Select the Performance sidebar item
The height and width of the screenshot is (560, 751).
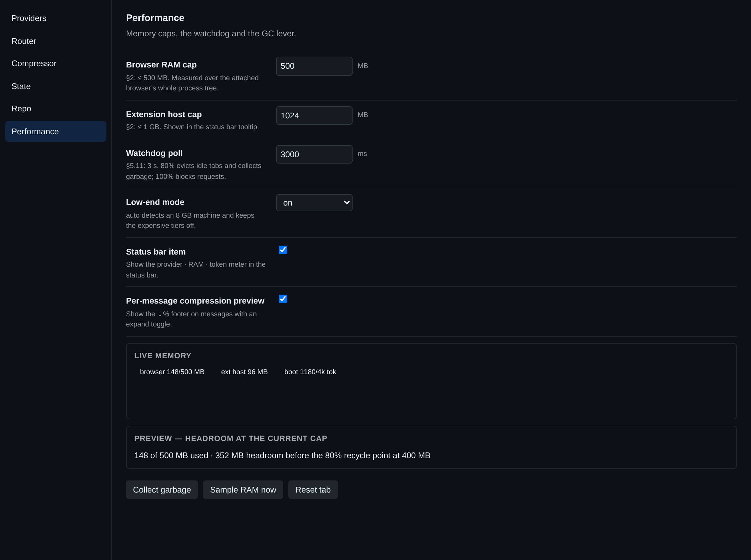pyautogui.click(x=56, y=131)
